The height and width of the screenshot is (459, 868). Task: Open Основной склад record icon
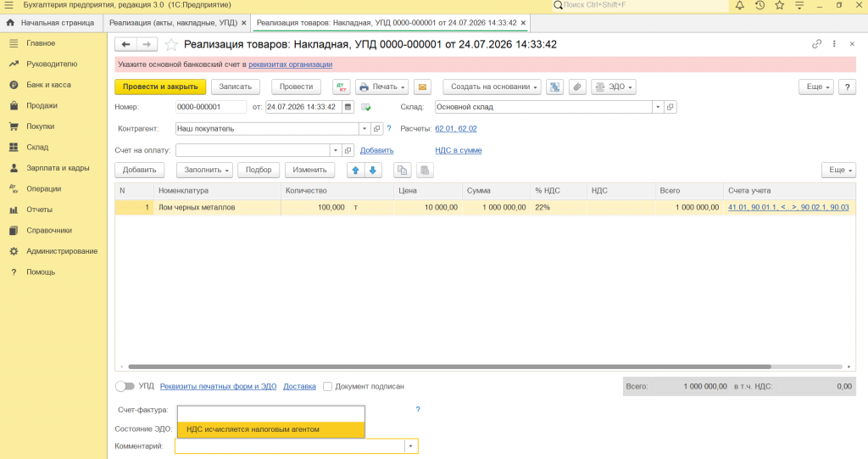point(670,107)
